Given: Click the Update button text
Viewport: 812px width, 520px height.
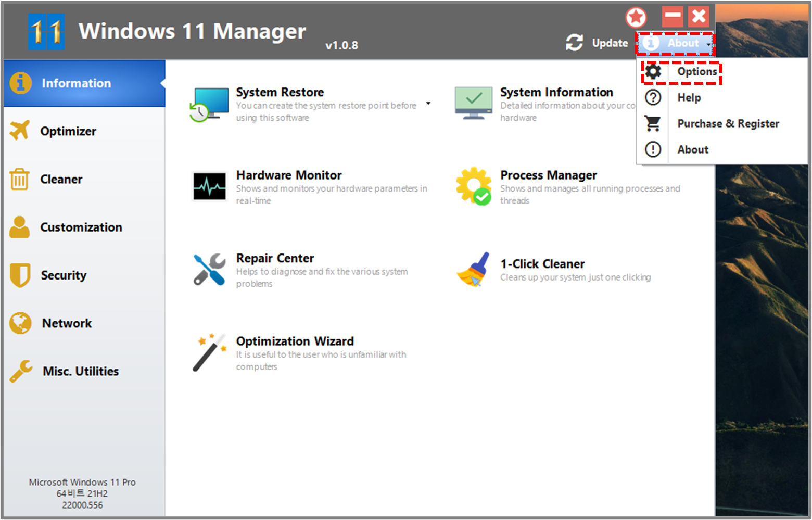Looking at the screenshot, I should click(x=610, y=43).
